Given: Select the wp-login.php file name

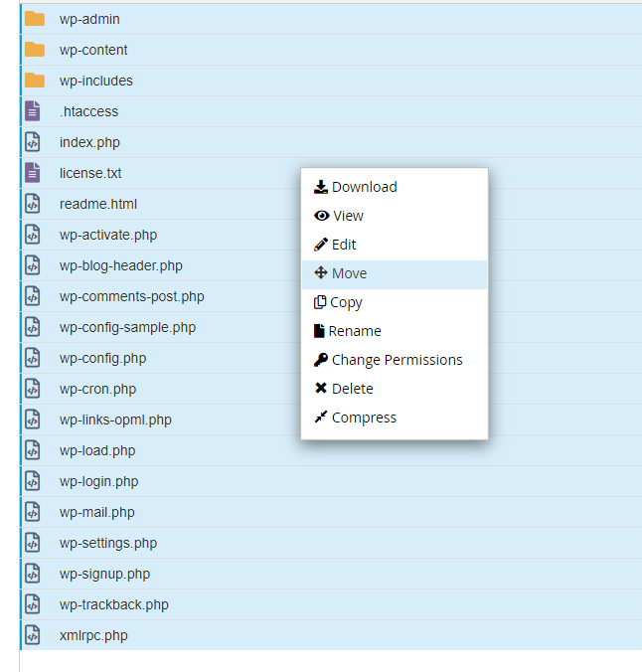Looking at the screenshot, I should pyautogui.click(x=99, y=482).
